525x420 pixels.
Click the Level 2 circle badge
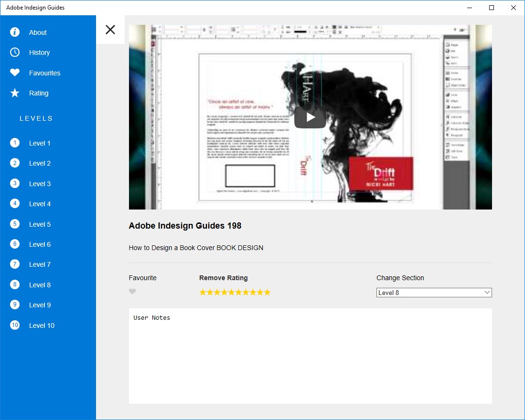15,163
